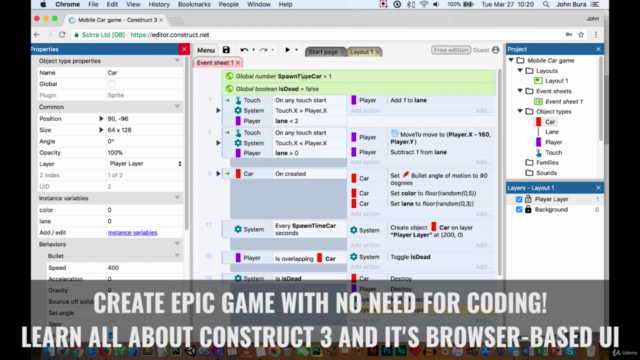Collapse the Object types folder

pos(520,111)
